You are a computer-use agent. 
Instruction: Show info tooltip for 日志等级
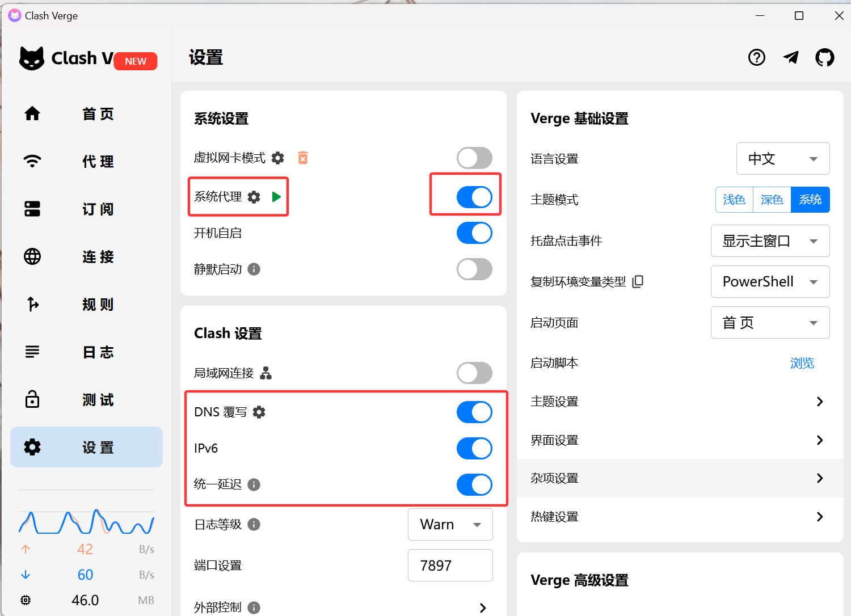pos(254,524)
